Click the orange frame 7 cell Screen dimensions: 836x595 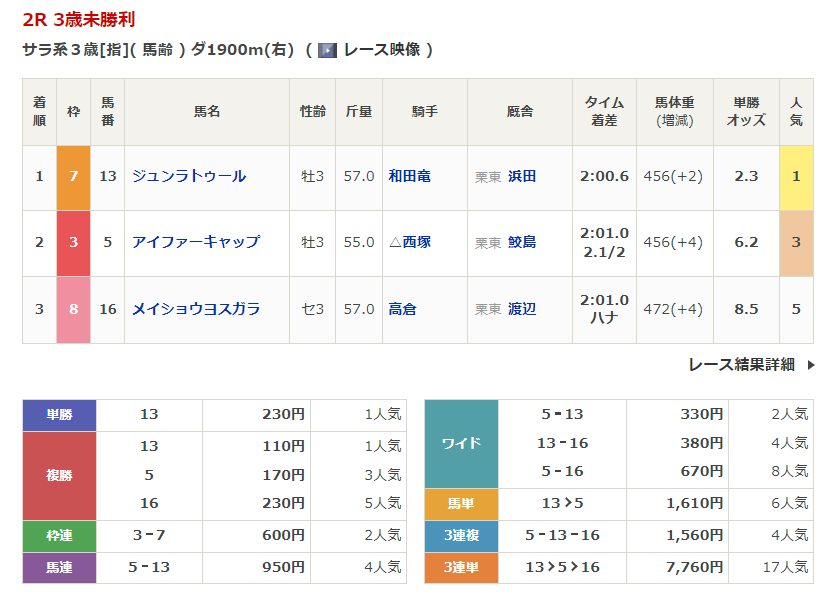click(73, 177)
